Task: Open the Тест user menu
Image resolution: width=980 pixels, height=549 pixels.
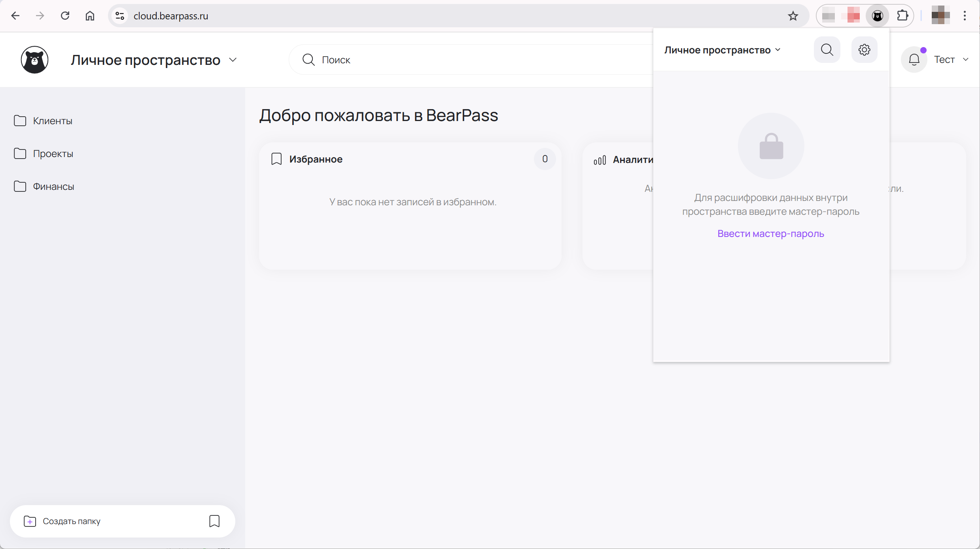Action: (951, 60)
